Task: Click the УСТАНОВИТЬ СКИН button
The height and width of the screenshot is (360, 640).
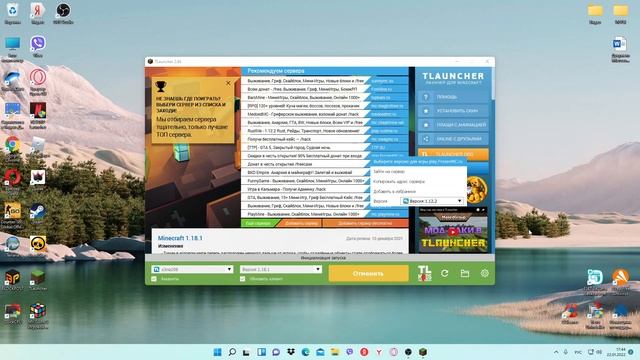Action: coord(453,111)
